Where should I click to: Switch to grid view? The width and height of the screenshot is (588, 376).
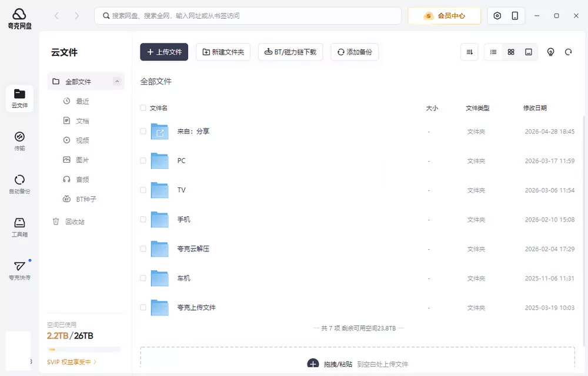click(x=511, y=52)
